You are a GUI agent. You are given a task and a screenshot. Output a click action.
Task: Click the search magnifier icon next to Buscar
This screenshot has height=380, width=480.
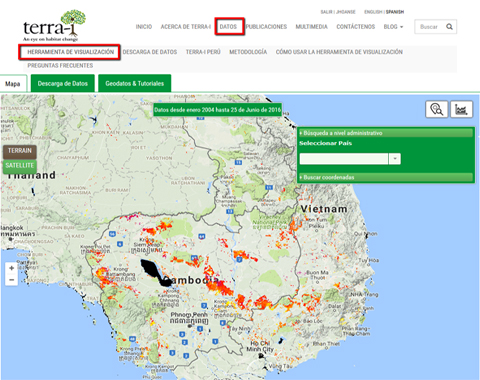coord(449,27)
